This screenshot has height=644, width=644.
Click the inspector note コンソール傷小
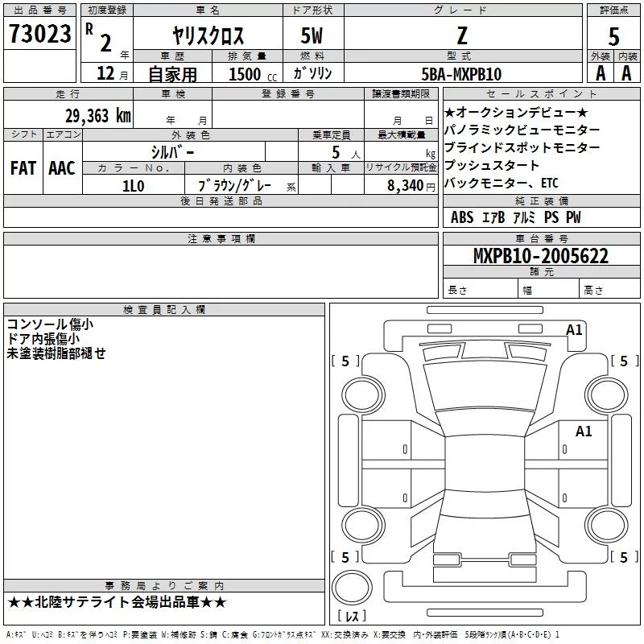pos(50,324)
